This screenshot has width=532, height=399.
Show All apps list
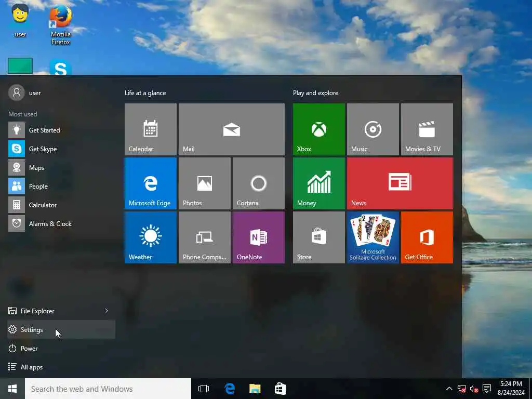point(61,367)
